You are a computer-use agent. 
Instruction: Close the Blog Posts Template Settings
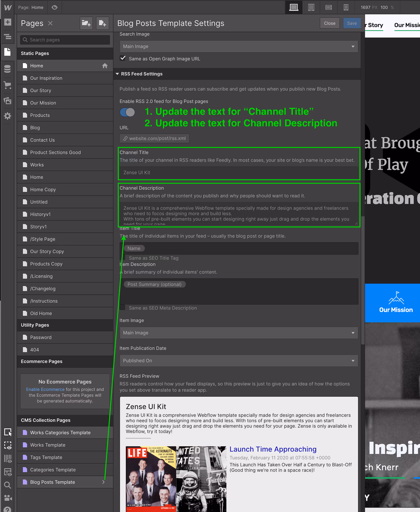[330, 23]
